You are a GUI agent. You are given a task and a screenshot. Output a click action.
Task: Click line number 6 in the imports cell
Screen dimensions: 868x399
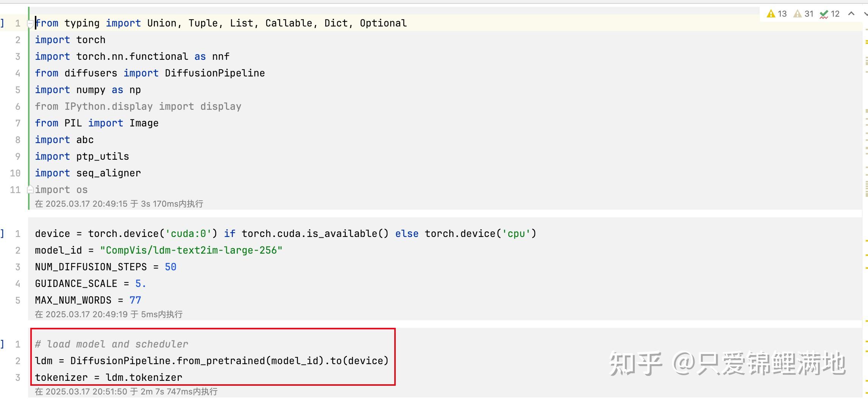[x=18, y=106]
